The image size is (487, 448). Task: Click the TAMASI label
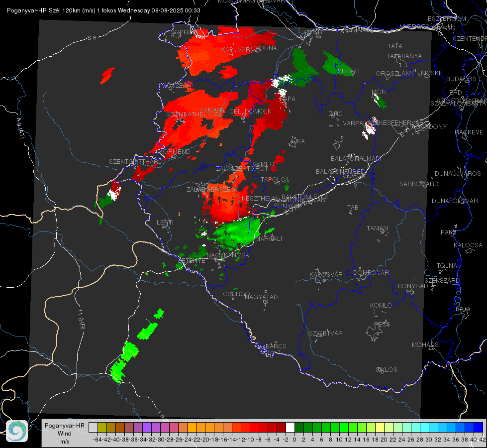click(x=378, y=228)
